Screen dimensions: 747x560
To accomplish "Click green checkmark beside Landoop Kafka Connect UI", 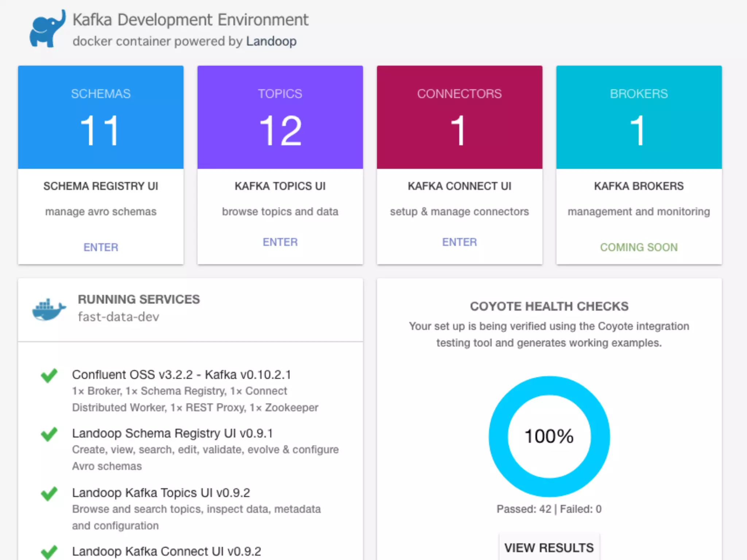I will [x=49, y=552].
